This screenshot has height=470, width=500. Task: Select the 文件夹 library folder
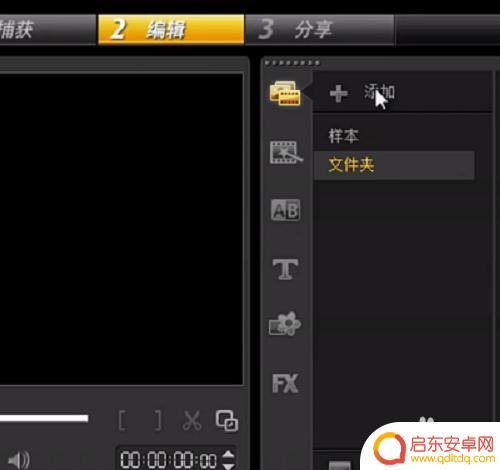click(x=394, y=165)
